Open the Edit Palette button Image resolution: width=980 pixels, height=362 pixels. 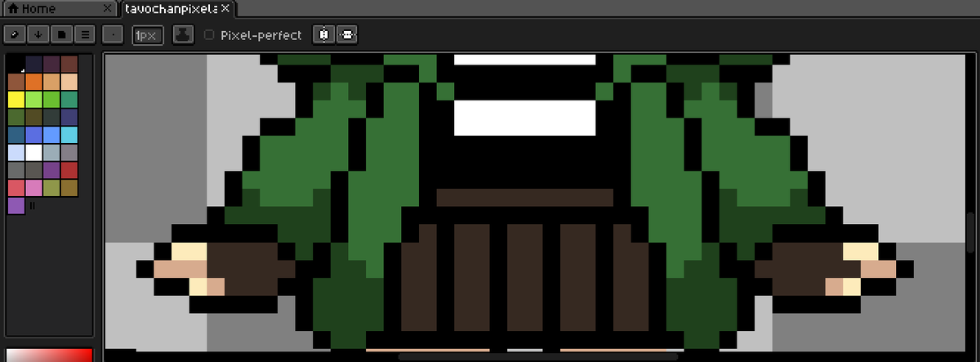tap(14, 35)
